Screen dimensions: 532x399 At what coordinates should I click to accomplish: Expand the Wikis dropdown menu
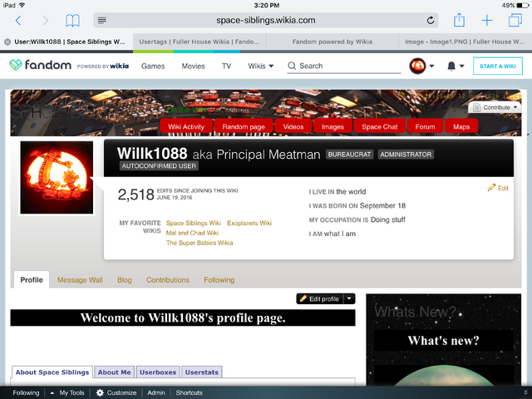point(260,66)
